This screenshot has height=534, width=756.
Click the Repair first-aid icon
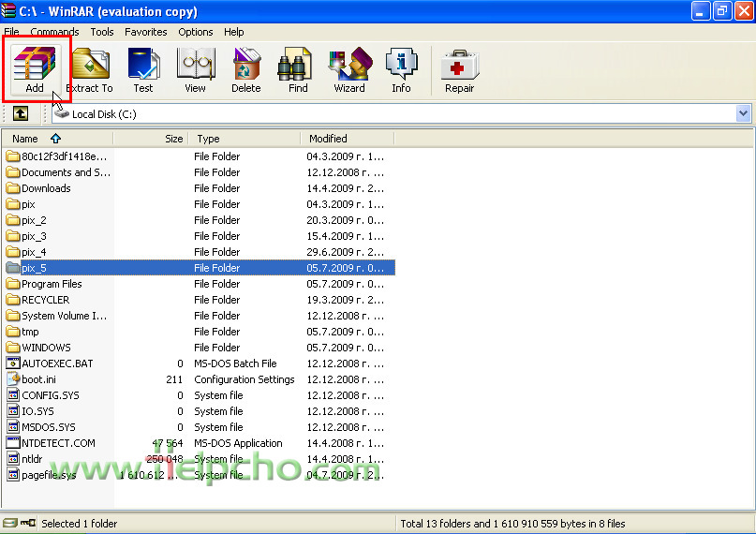pos(459,70)
